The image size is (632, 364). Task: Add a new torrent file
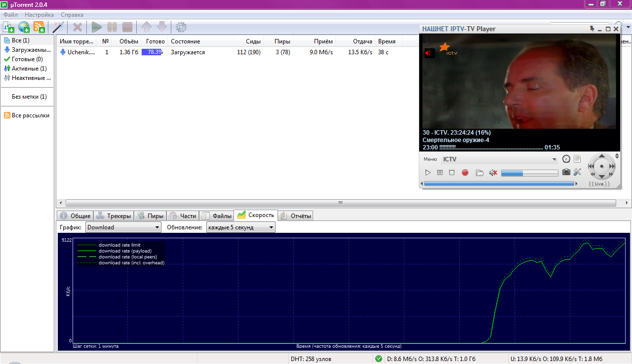coord(9,27)
